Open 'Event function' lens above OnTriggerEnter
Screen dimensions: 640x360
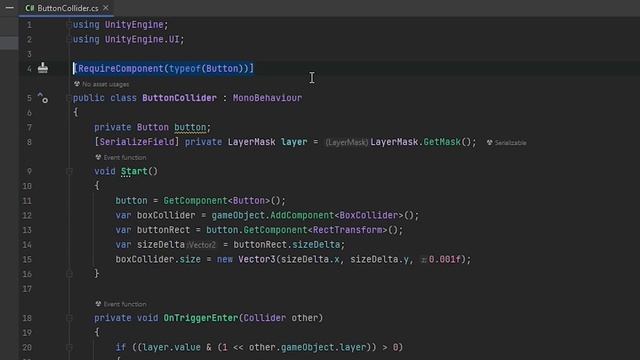click(x=124, y=304)
